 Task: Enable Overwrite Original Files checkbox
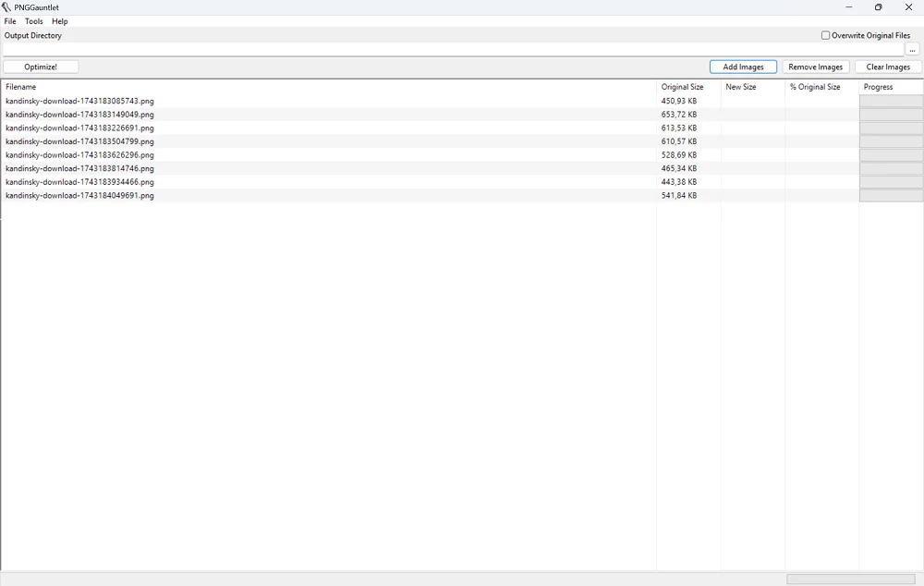coord(826,36)
